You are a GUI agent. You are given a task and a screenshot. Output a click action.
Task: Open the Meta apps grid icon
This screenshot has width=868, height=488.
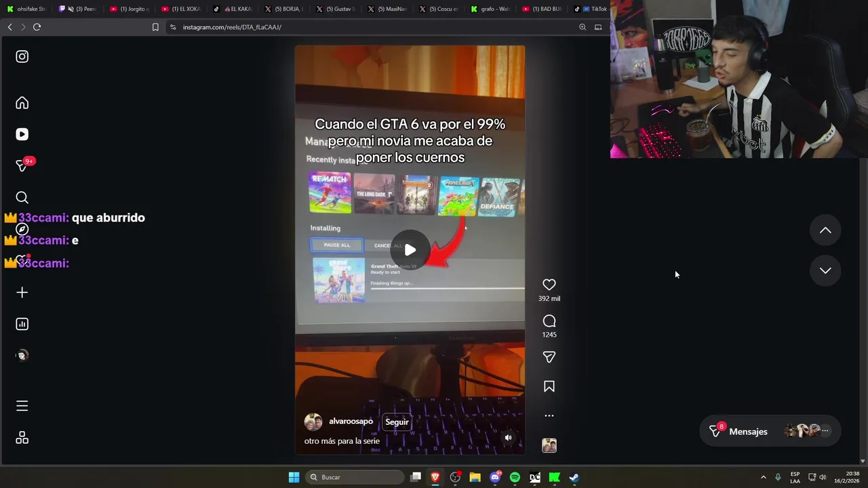tap(22, 438)
